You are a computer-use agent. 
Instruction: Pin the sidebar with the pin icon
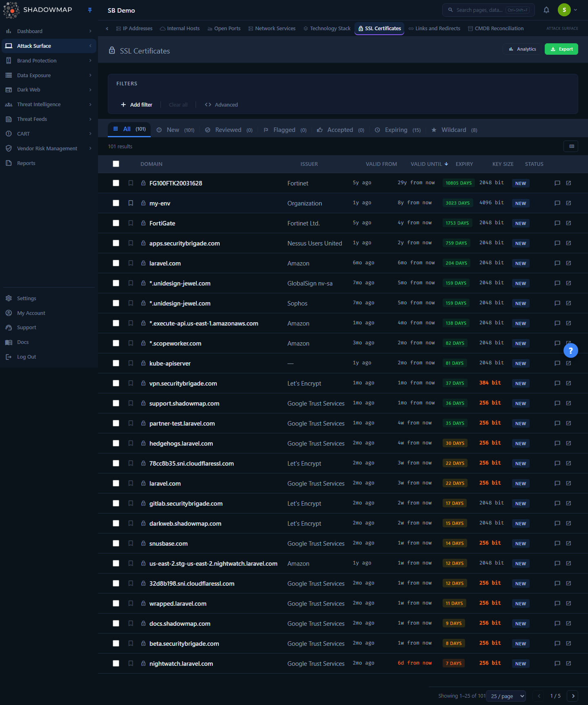tap(90, 10)
